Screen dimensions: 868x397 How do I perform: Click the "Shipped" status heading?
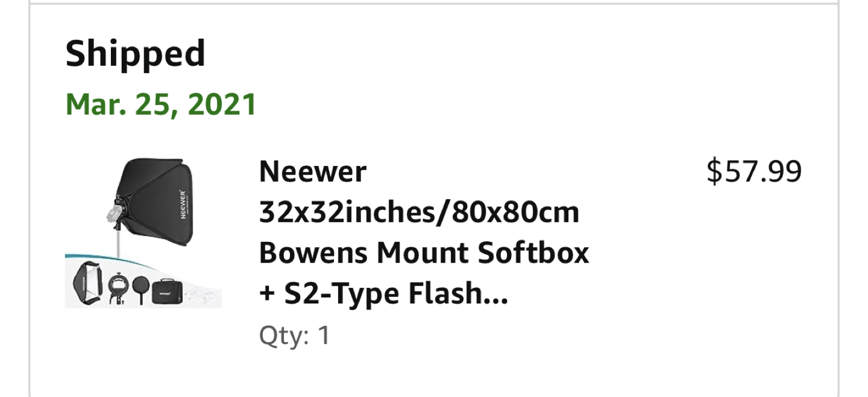point(136,53)
